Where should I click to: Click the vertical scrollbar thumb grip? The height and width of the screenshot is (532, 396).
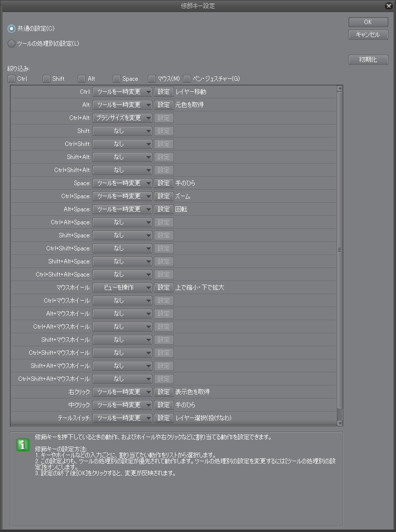(340, 250)
